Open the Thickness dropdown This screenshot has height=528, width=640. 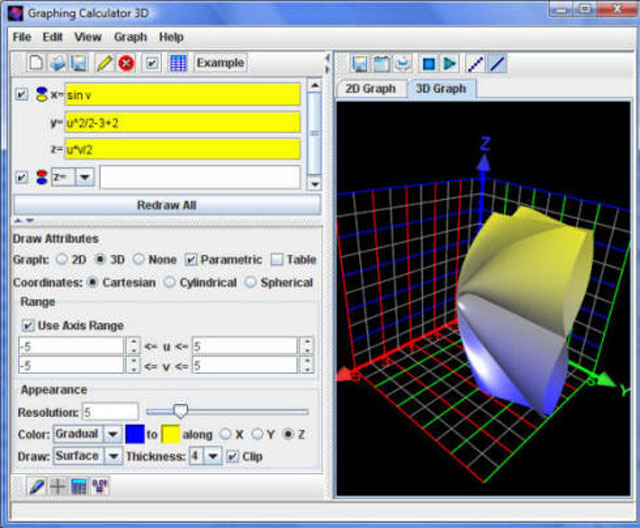click(x=213, y=456)
